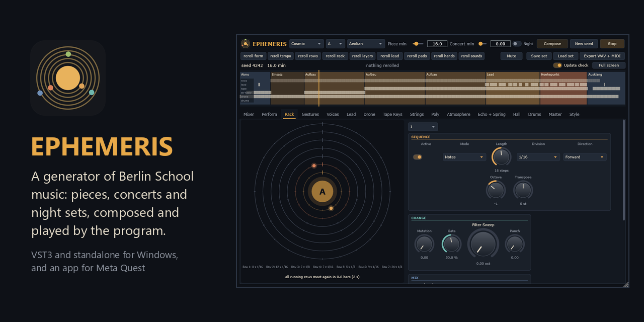Click the large Ephemeris app icon

point(68,78)
